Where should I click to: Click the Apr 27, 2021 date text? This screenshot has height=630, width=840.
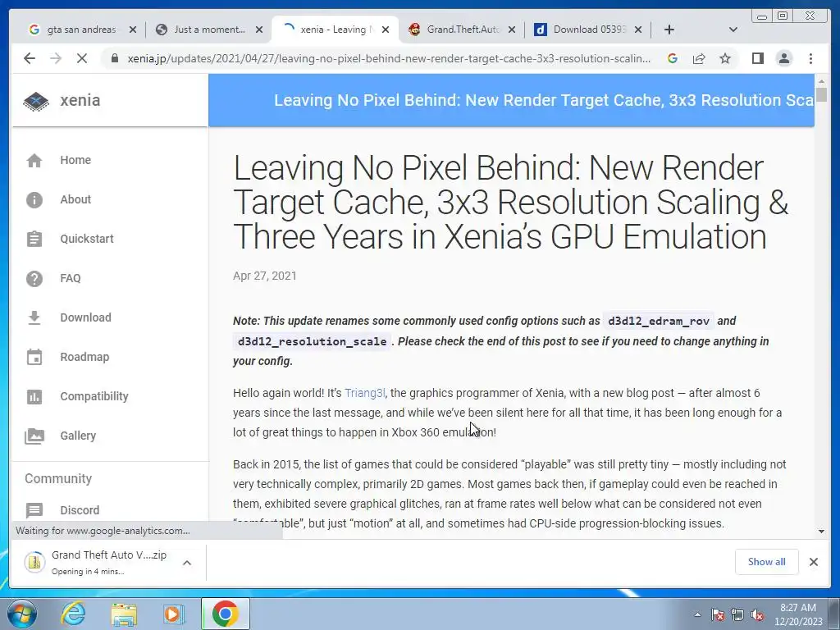[265, 276]
